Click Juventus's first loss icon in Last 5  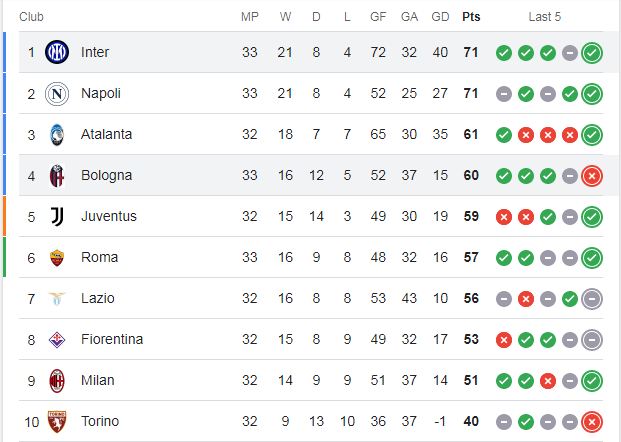pyautogui.click(x=504, y=217)
